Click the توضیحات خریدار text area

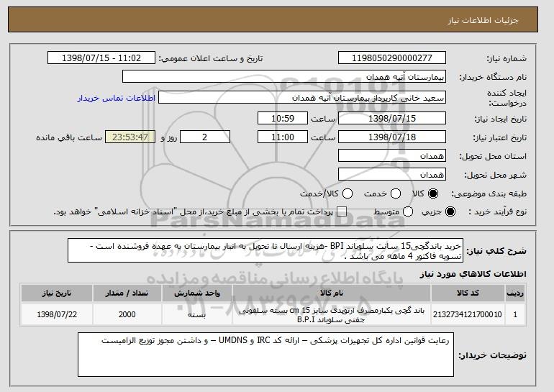(265, 355)
